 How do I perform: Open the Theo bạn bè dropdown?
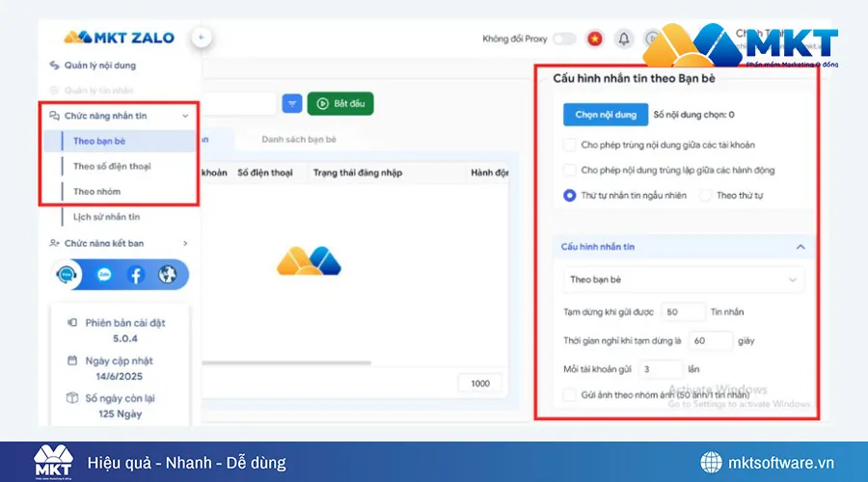pyautogui.click(x=683, y=280)
